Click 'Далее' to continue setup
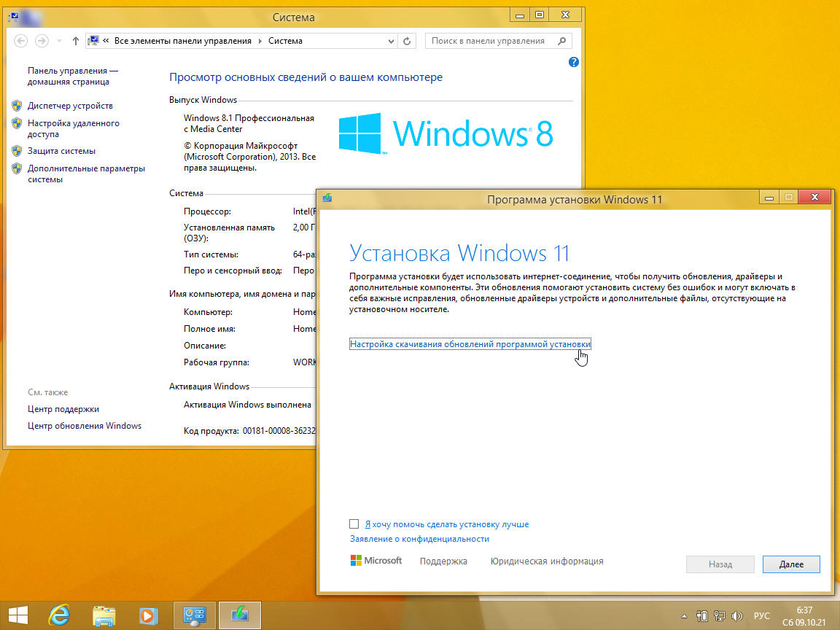This screenshot has height=630, width=840. click(x=791, y=564)
